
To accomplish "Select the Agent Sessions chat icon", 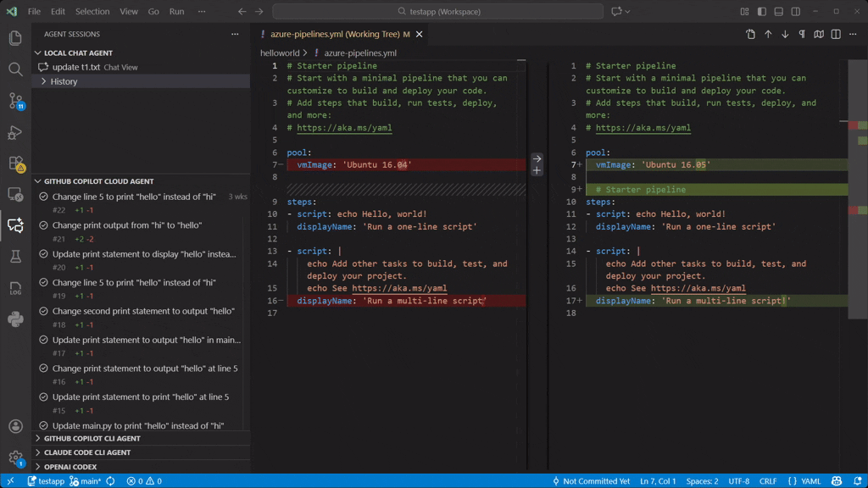I will [15, 225].
